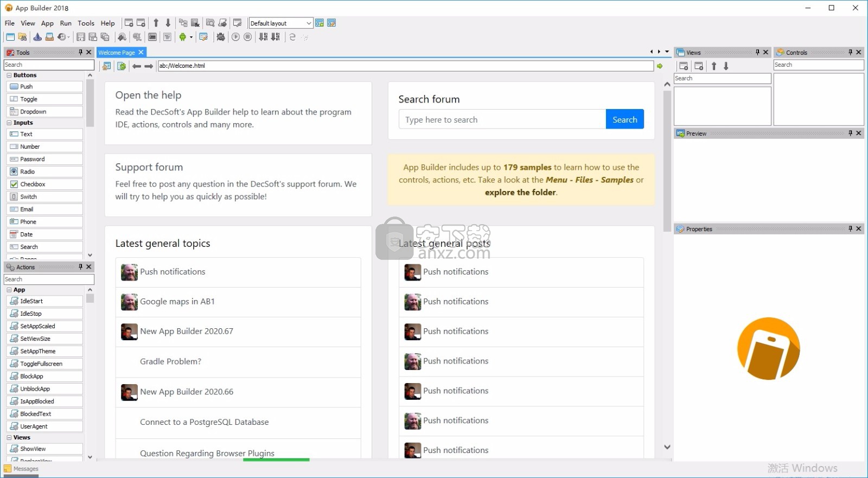Click the circular stop icon in toolbar
The width and height of the screenshot is (868, 478).
point(248,37)
